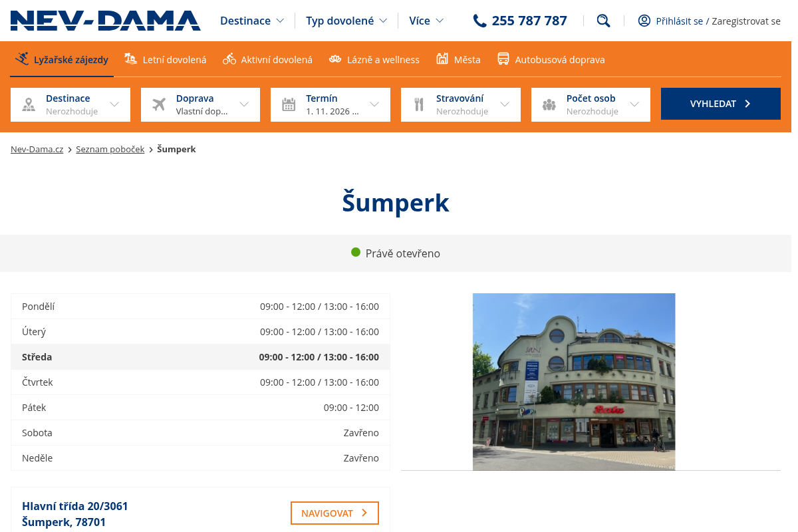Screen dimensions: 798x532
Task: Click the lotus icon for Lázně a wellness
Action: [335, 59]
